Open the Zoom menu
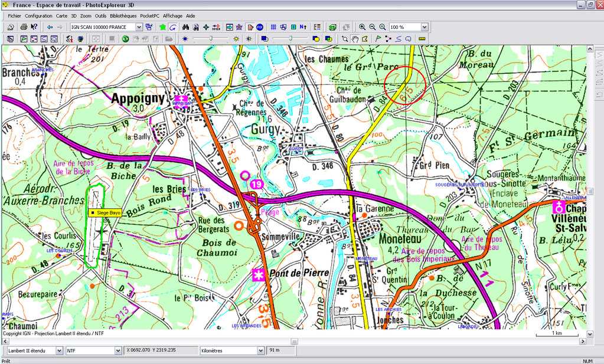604x364 pixels. [x=86, y=16]
